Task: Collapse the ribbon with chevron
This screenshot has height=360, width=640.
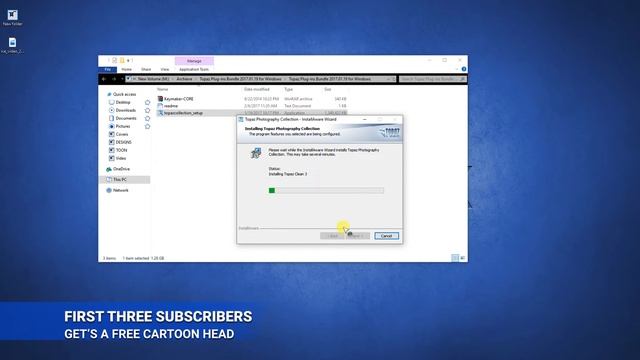Action: point(457,69)
